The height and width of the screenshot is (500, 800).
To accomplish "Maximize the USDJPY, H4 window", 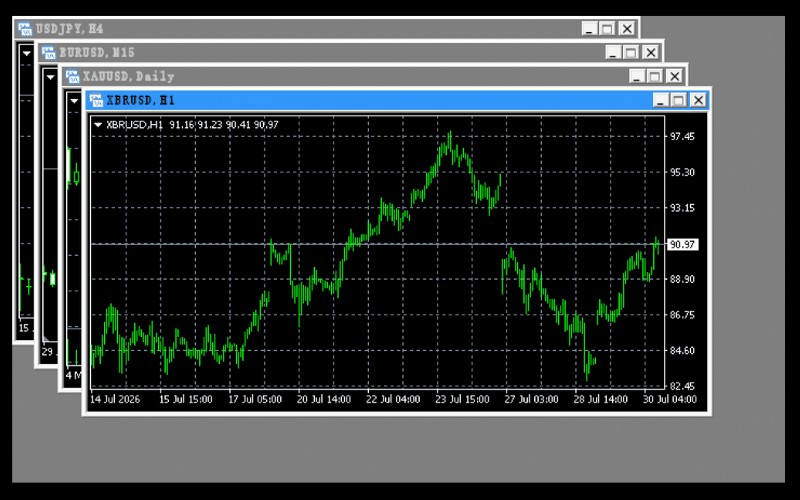I will (608, 29).
